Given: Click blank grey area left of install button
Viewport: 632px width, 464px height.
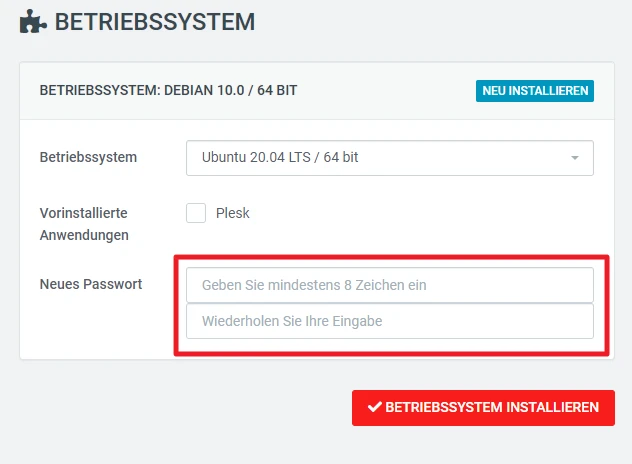Looking at the screenshot, I should [180, 408].
